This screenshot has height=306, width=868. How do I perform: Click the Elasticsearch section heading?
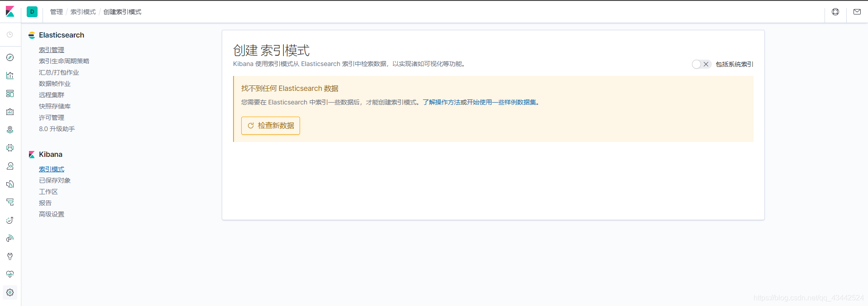62,35
